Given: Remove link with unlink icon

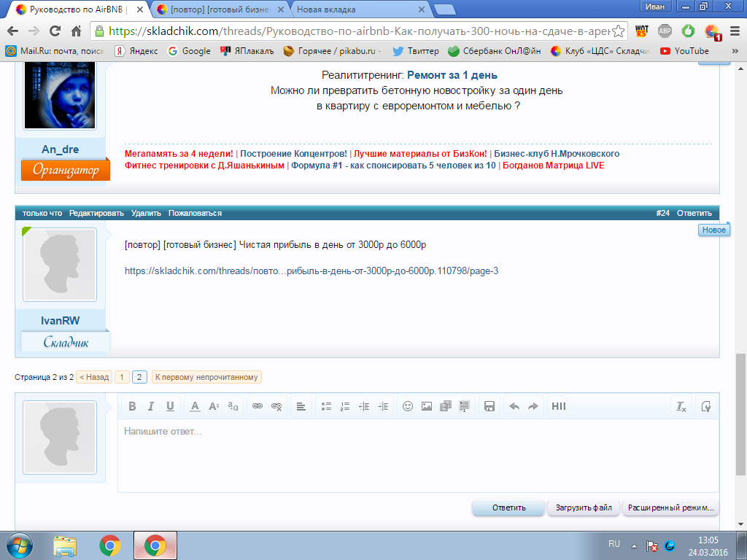Looking at the screenshot, I should (276, 406).
